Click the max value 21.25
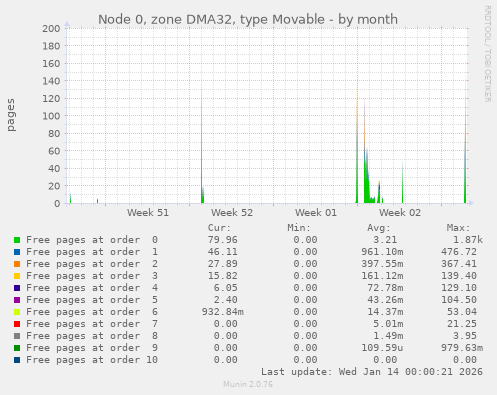The height and width of the screenshot is (395, 497). tap(462, 324)
